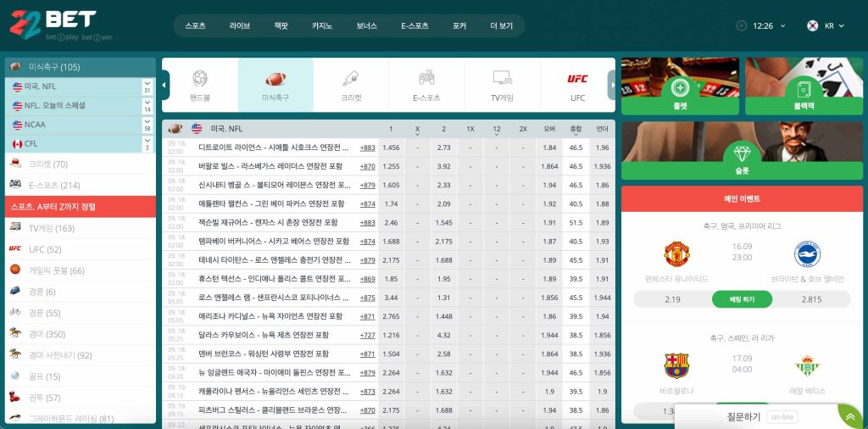868x429 pixels.
Task: Click the 경륜 (55) bicycle icon
Action: (x=15, y=312)
